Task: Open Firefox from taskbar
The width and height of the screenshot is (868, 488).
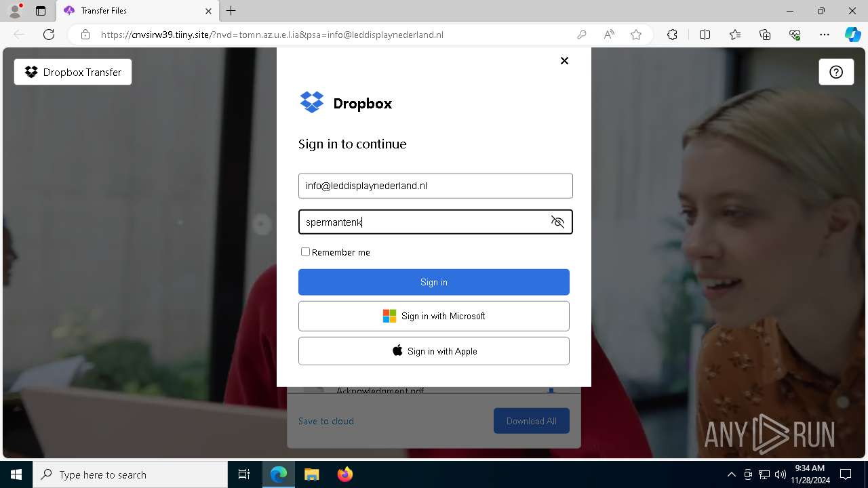Action: tap(344, 474)
